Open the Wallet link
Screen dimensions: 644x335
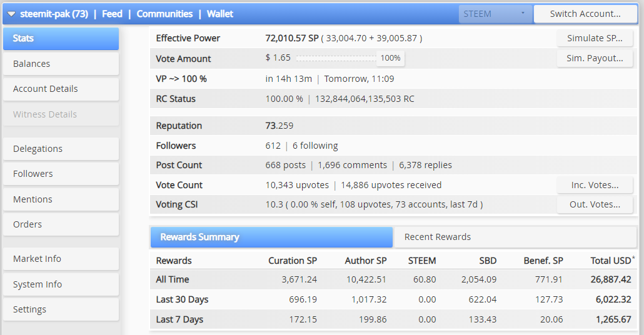[x=219, y=14]
